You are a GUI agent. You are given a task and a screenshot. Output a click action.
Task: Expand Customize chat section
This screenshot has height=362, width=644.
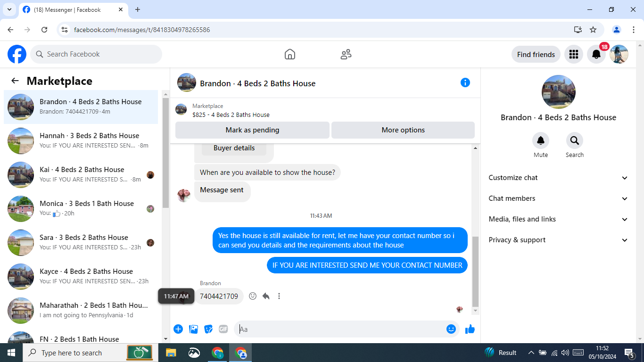click(558, 178)
